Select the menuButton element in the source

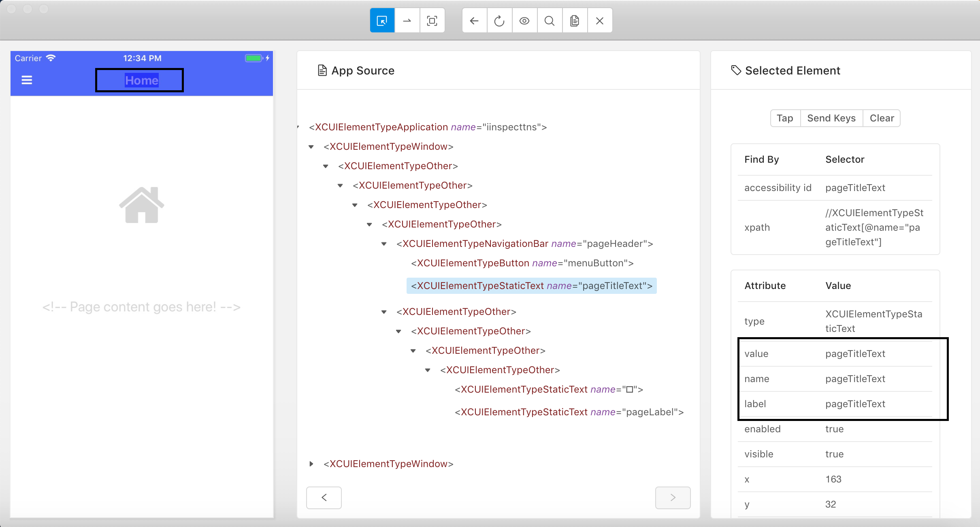pos(522,263)
